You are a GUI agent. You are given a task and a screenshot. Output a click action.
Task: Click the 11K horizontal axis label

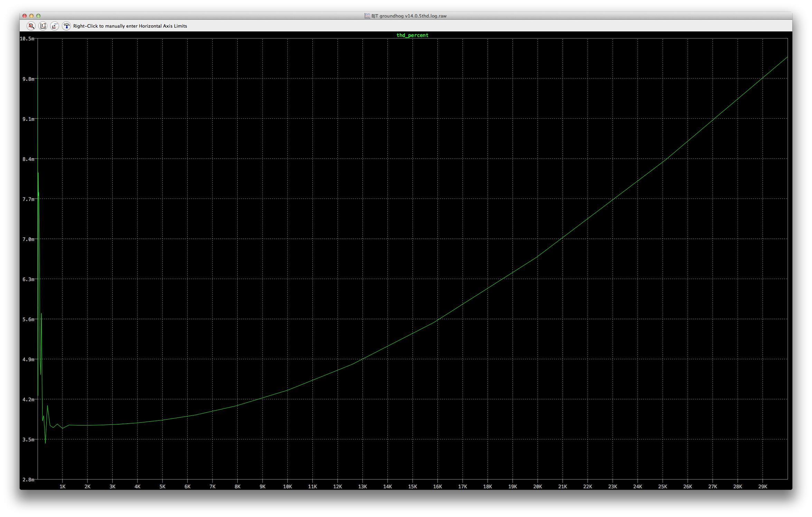tap(312, 487)
